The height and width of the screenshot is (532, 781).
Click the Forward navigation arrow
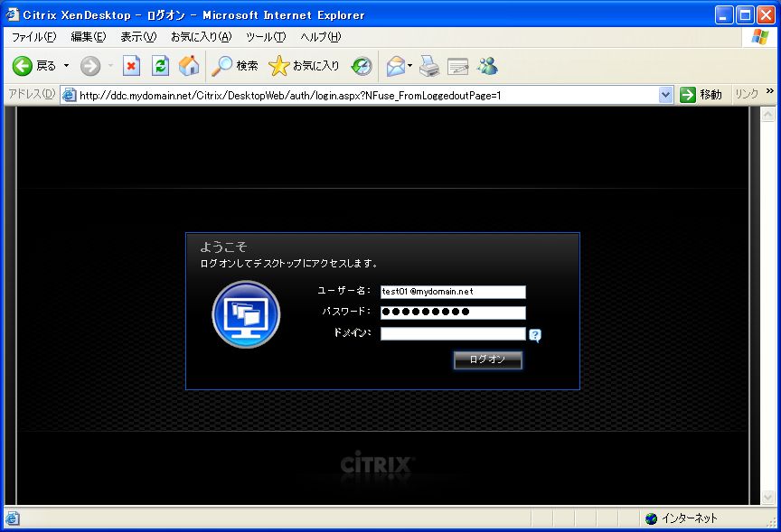(90, 66)
